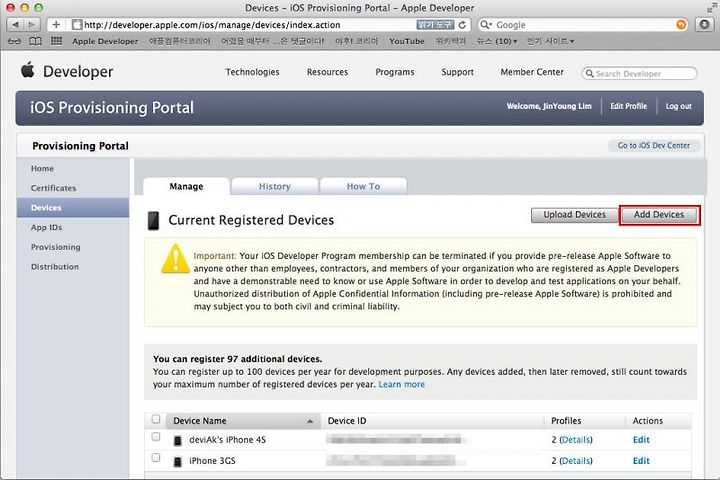Open Details for iPhone 3GS
Image resolution: width=720 pixels, height=480 pixels.
576,461
